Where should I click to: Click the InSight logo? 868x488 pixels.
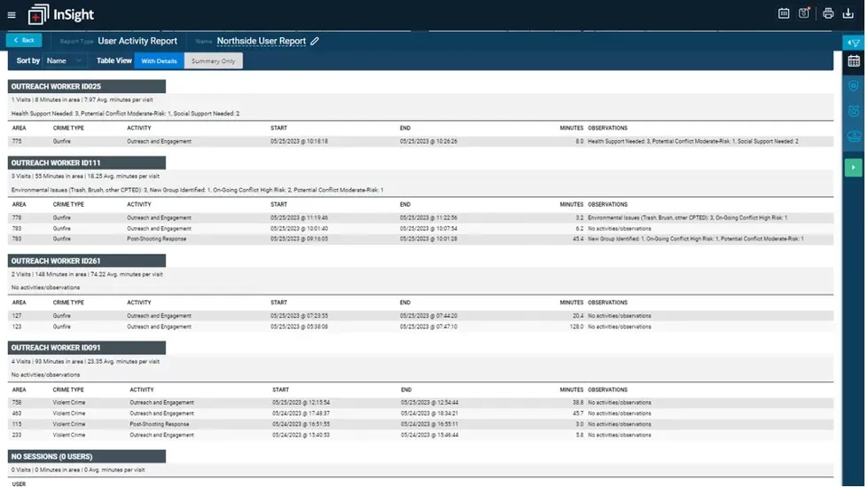click(61, 14)
